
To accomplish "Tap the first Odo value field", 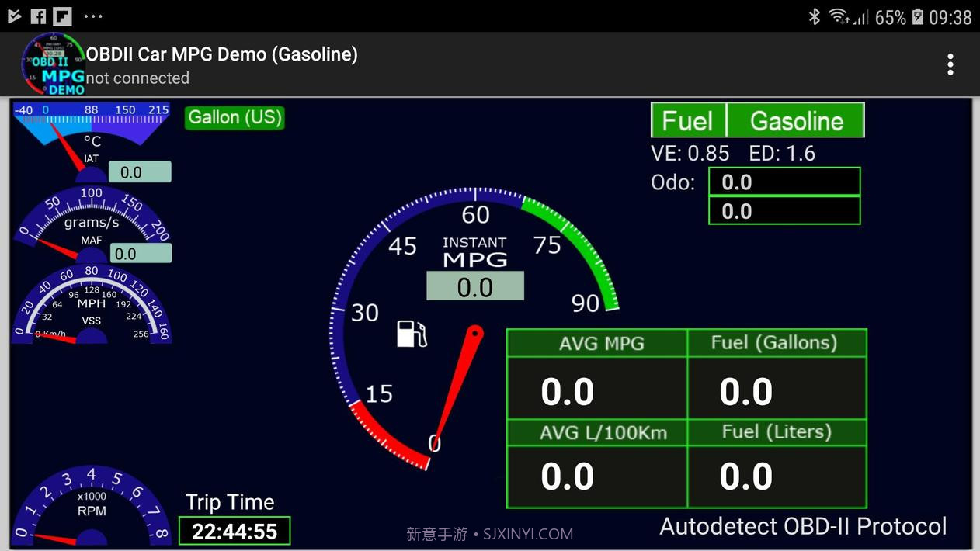I will tap(784, 182).
